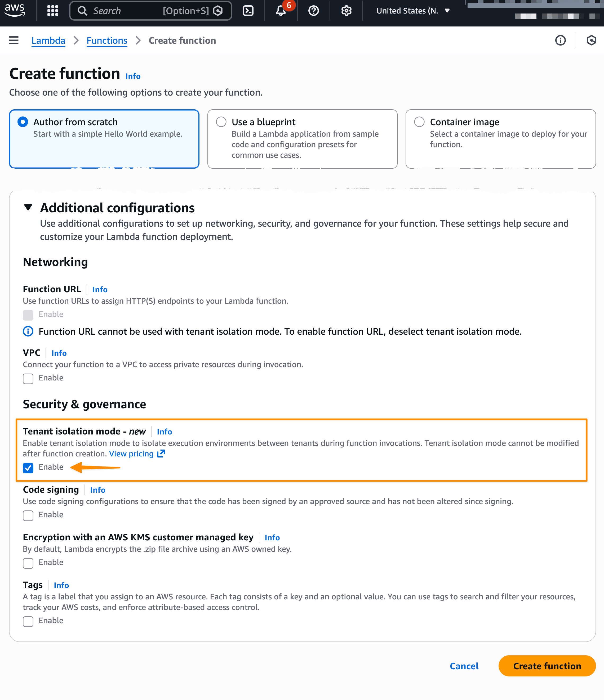Open account settings with the gear icon
604x700 pixels.
tap(346, 11)
